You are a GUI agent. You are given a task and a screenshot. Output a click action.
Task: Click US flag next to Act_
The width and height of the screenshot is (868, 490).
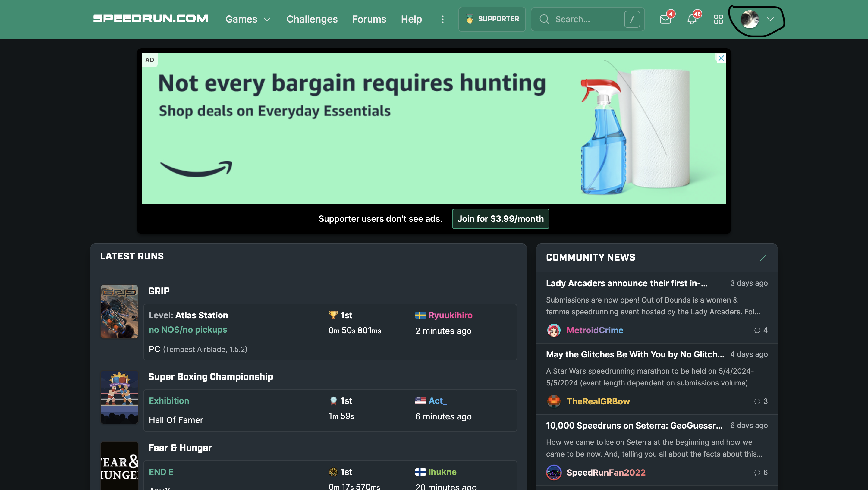click(x=420, y=401)
